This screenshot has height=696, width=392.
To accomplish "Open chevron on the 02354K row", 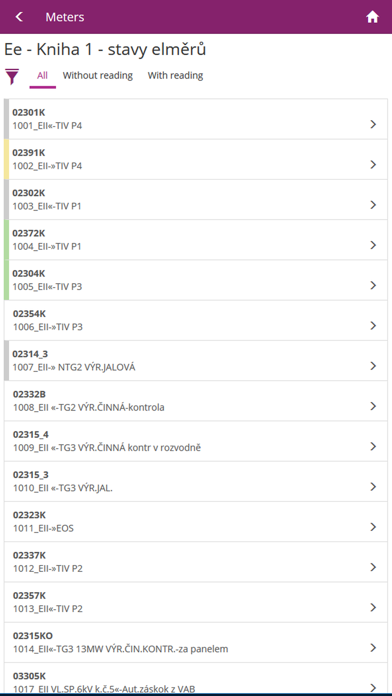I will tap(373, 326).
